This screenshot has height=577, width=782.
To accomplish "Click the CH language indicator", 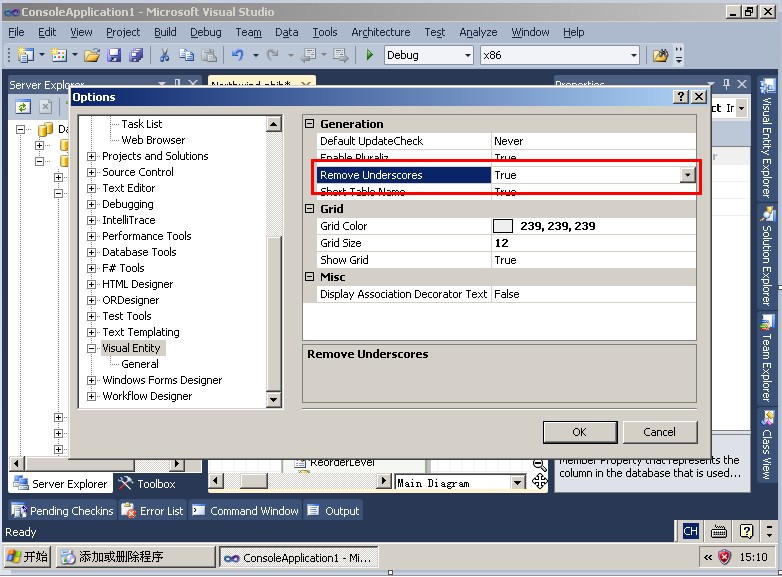I will click(690, 531).
